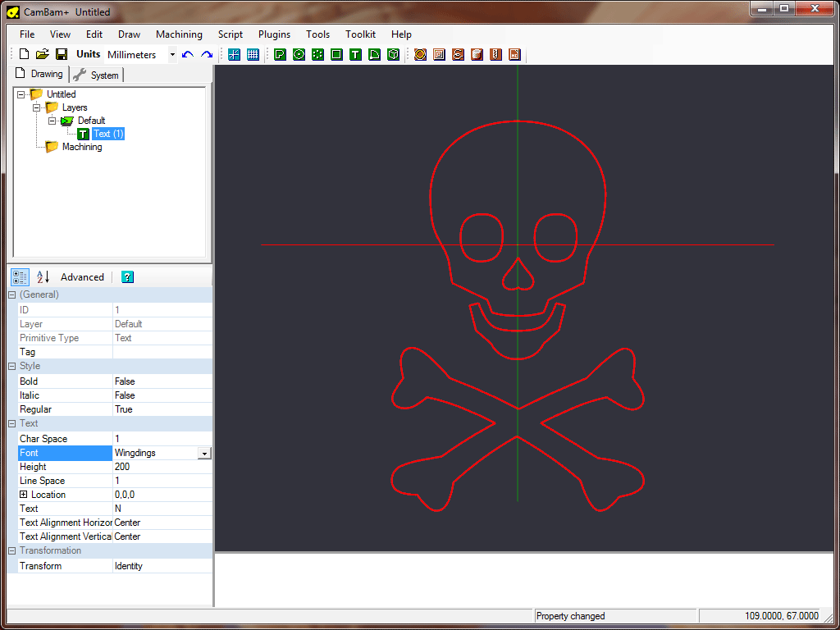The height and width of the screenshot is (630, 840).
Task: Click the Advanced properties button
Action: point(82,277)
